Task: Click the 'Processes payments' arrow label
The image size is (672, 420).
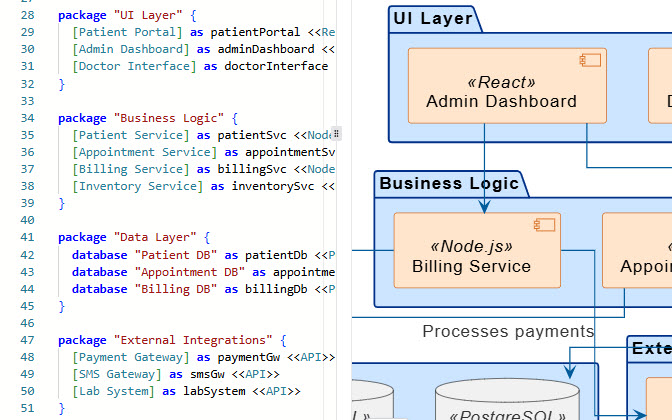Action: tap(508, 331)
